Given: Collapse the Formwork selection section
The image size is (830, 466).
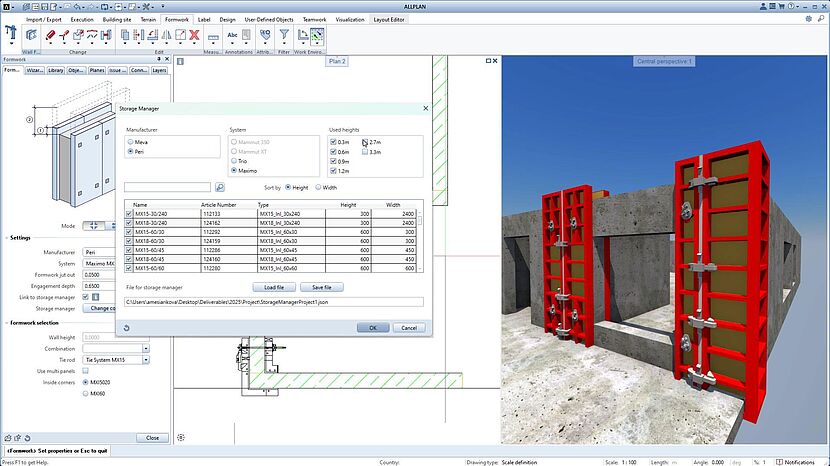Looking at the screenshot, I should coord(4,324).
